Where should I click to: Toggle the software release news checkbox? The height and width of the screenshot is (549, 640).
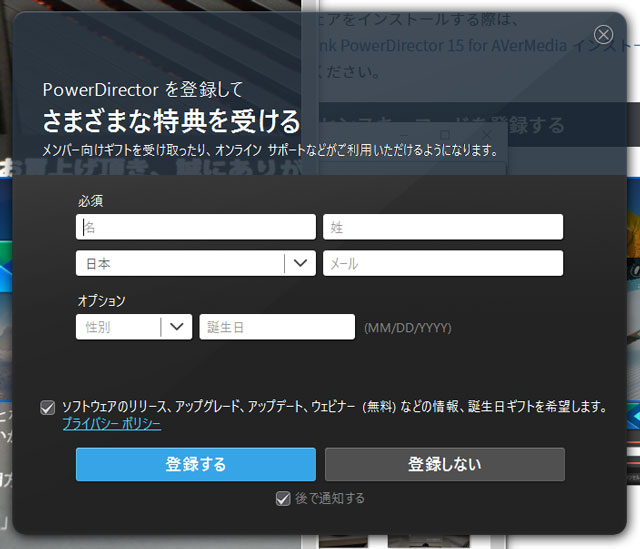click(48, 407)
